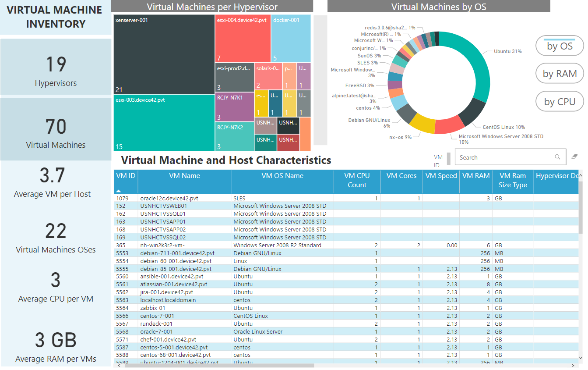The height and width of the screenshot is (370, 588).
Task: Select the esxi-003.device42.pvt treemap tile
Action: tap(164, 123)
